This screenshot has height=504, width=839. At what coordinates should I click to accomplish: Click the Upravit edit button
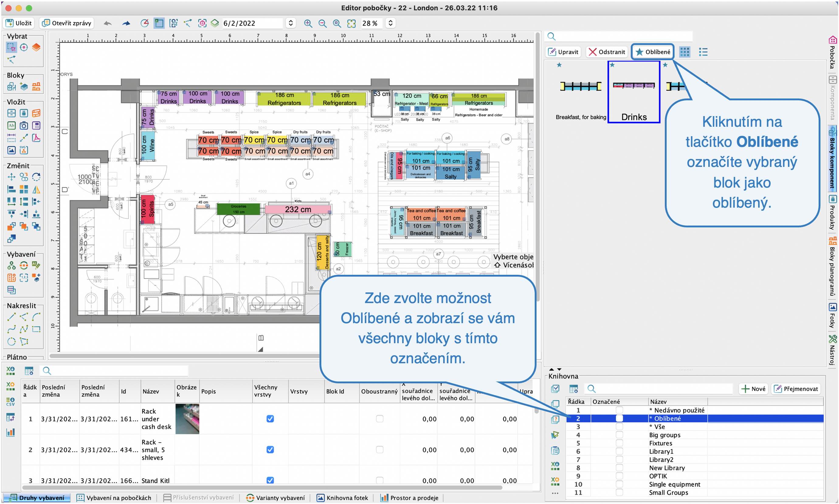click(x=563, y=52)
